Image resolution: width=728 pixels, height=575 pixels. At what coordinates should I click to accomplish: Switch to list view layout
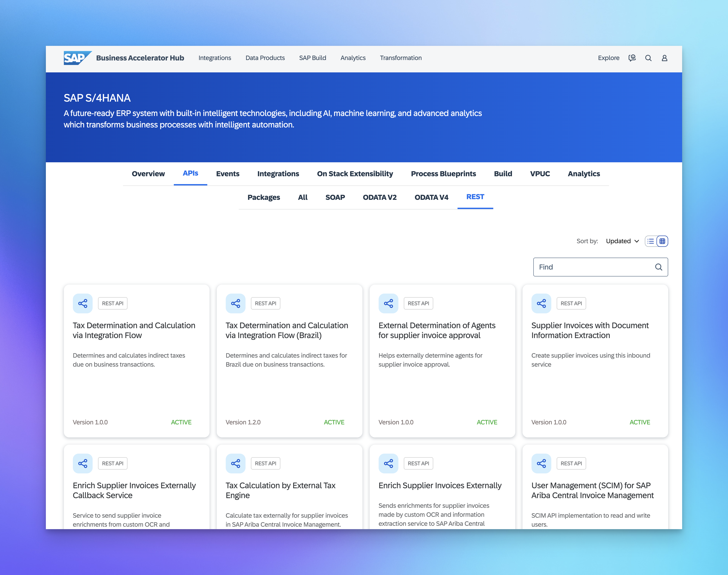click(x=651, y=241)
